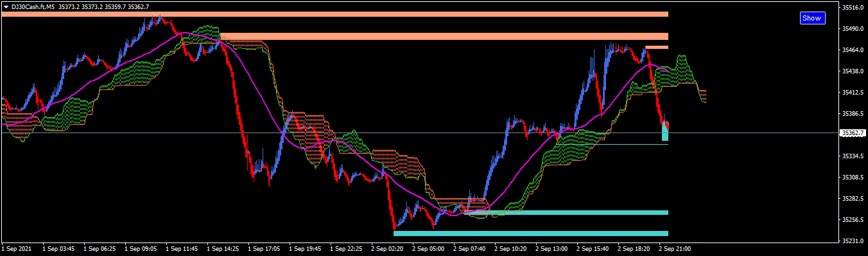The image size is (868, 256).
Task: Open the chart menu triangle beside DJ30Cash.ft
Action: (x=6, y=6)
